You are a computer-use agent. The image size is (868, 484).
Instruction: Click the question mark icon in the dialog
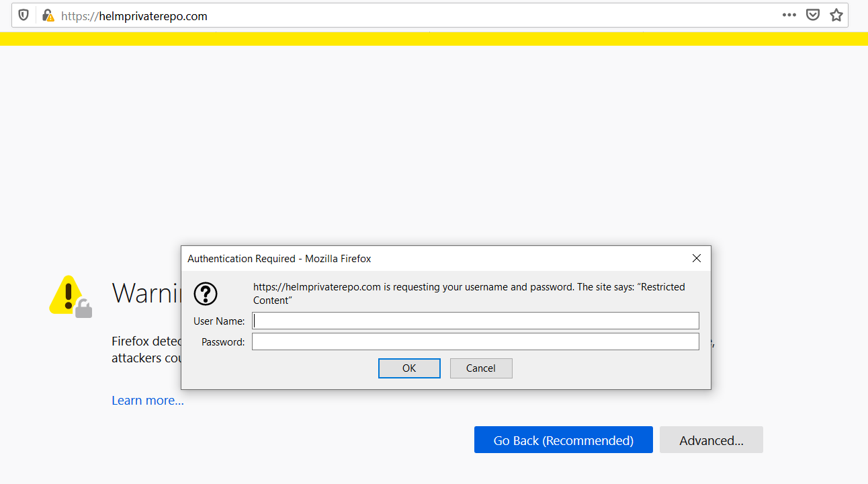[206, 294]
